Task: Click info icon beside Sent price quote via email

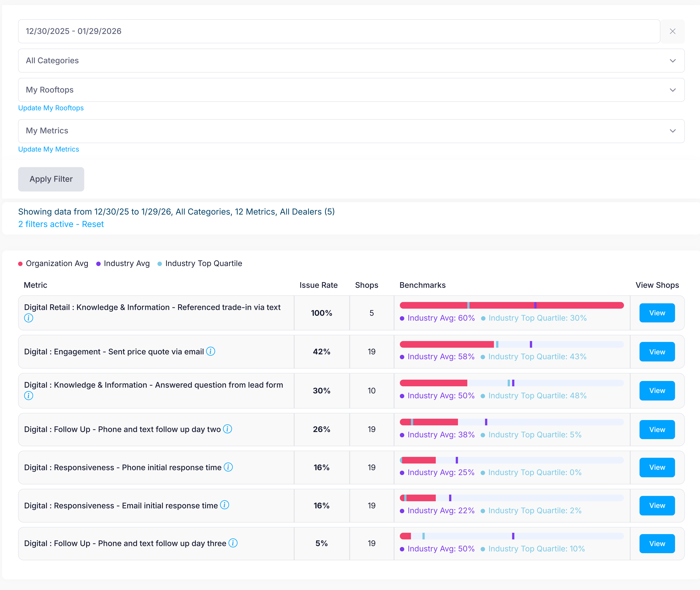Action: tap(211, 351)
